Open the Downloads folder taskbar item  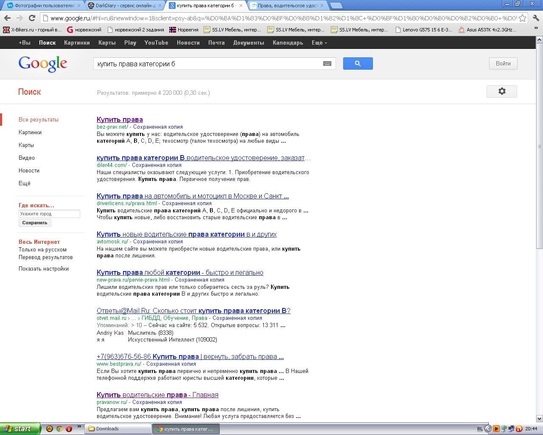click(x=118, y=429)
